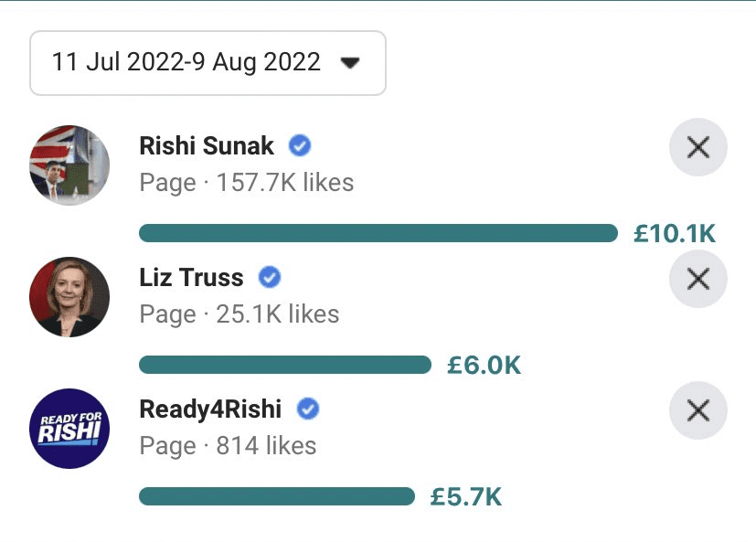Click Ready4Rishi's spending bar

276,496
